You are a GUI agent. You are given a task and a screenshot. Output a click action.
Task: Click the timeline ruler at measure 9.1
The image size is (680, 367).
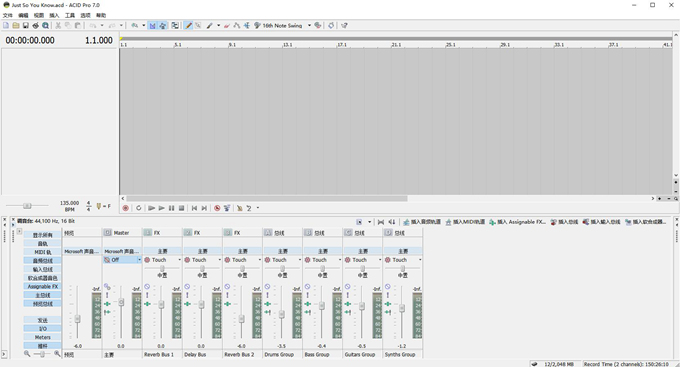point(232,45)
